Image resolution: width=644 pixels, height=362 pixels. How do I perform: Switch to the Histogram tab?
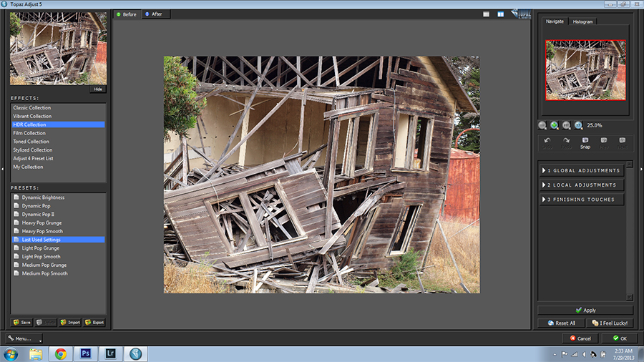coord(582,21)
